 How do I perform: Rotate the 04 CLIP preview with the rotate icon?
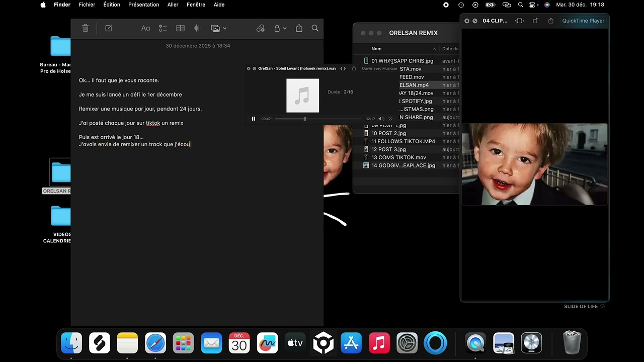pyautogui.click(x=535, y=21)
